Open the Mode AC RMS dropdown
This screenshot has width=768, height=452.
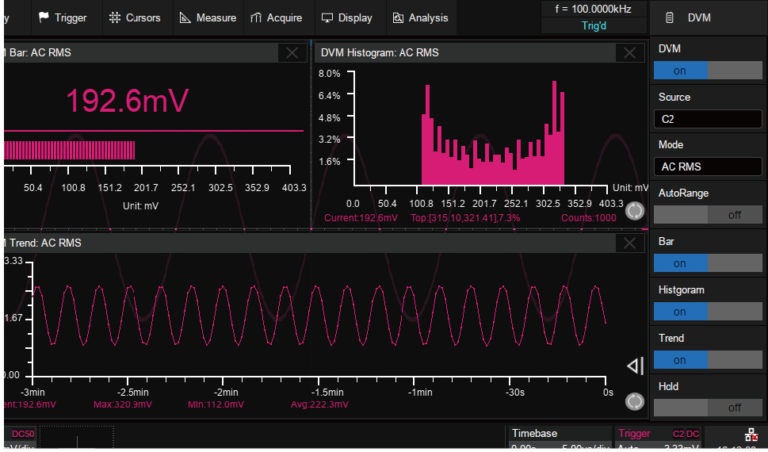click(x=708, y=167)
